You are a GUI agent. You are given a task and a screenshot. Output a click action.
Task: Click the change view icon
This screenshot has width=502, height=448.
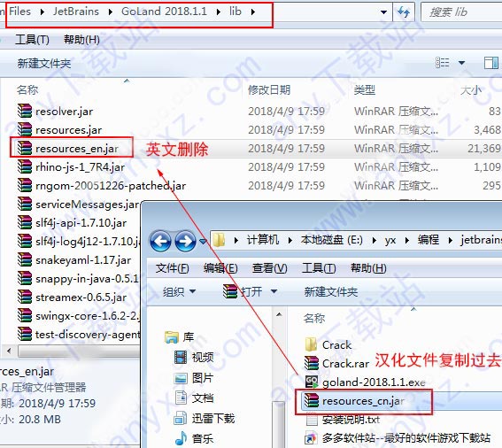[443, 63]
